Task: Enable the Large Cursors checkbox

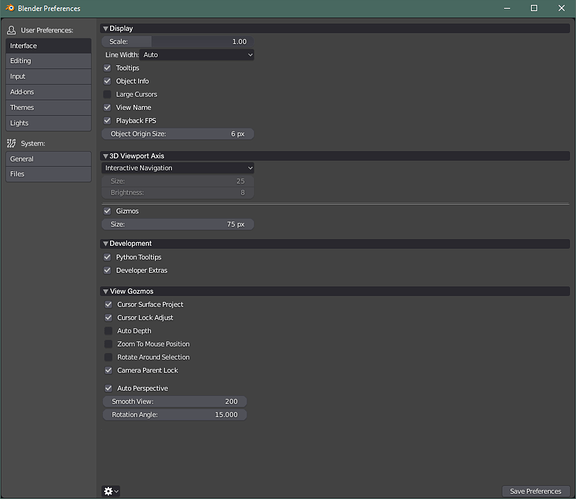Action: click(107, 94)
